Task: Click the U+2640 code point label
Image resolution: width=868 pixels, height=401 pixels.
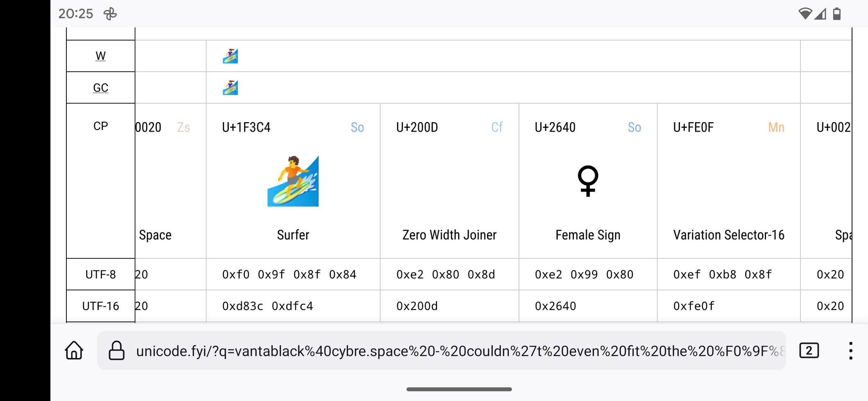Action: tap(555, 128)
